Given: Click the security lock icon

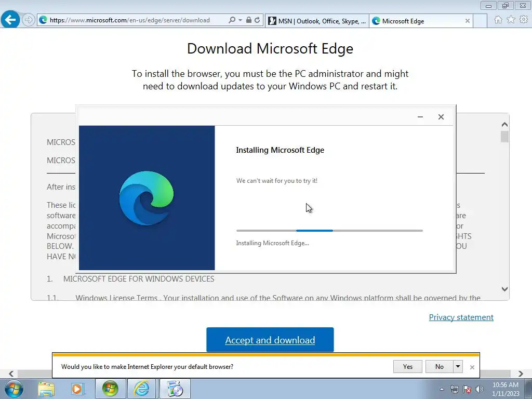Looking at the screenshot, I should tap(249, 20).
